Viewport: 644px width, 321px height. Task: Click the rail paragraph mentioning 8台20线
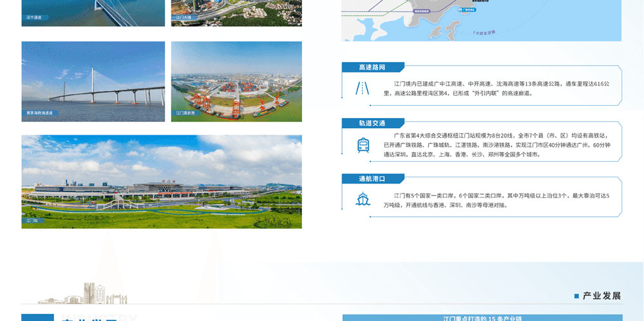497,145
